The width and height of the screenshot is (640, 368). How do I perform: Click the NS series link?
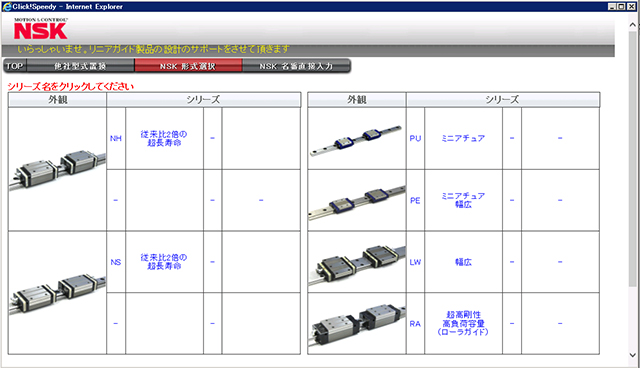point(116,262)
